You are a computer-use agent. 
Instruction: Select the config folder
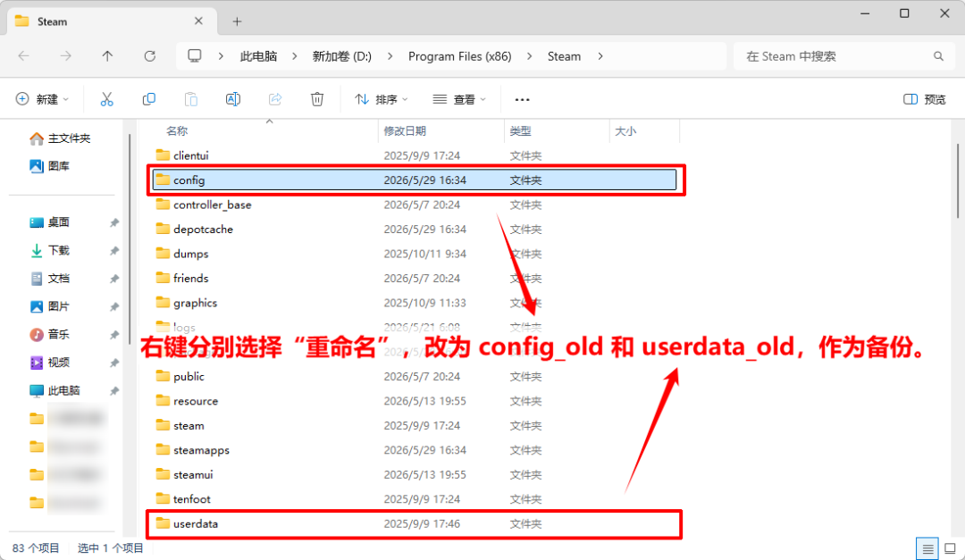[415, 180]
